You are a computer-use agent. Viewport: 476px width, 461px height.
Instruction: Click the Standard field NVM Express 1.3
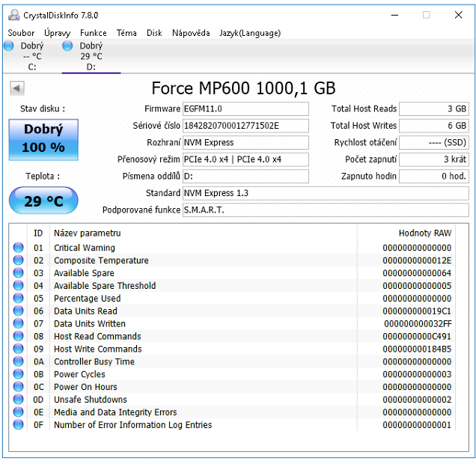coord(326,193)
